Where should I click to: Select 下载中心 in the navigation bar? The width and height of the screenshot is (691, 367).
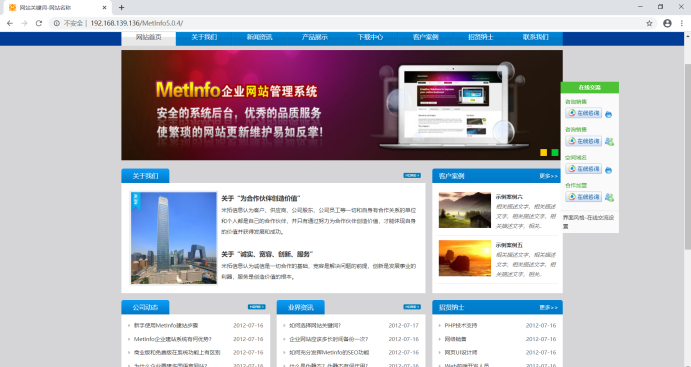pos(370,37)
